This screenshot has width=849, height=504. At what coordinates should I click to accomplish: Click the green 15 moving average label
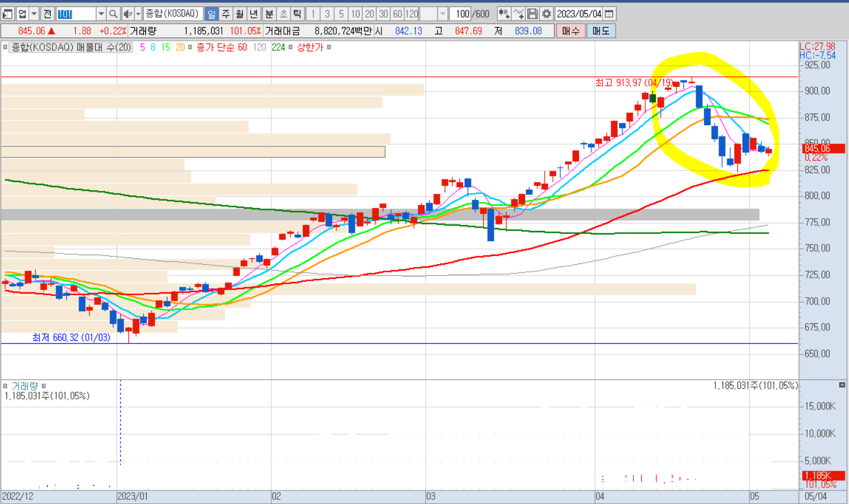click(166, 47)
